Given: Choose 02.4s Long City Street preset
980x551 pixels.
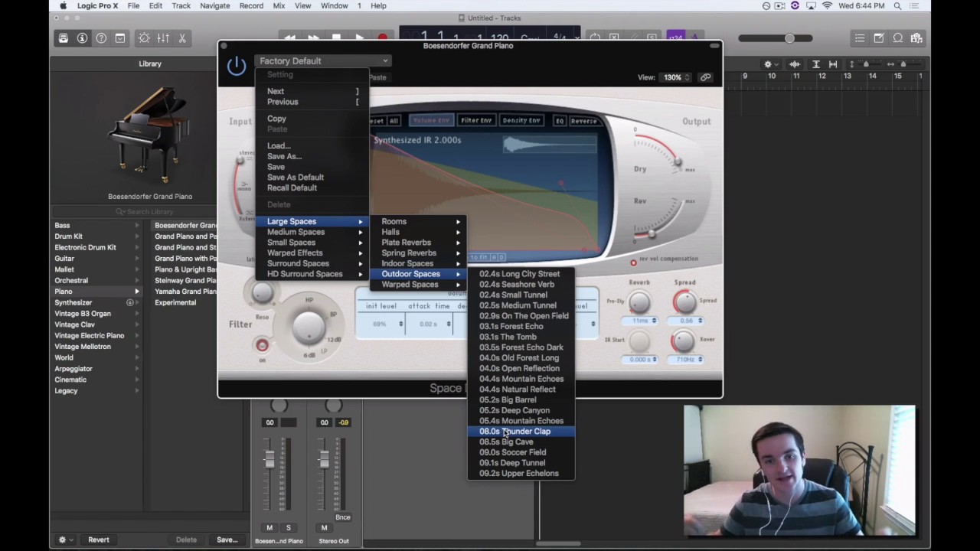Looking at the screenshot, I should coord(521,274).
